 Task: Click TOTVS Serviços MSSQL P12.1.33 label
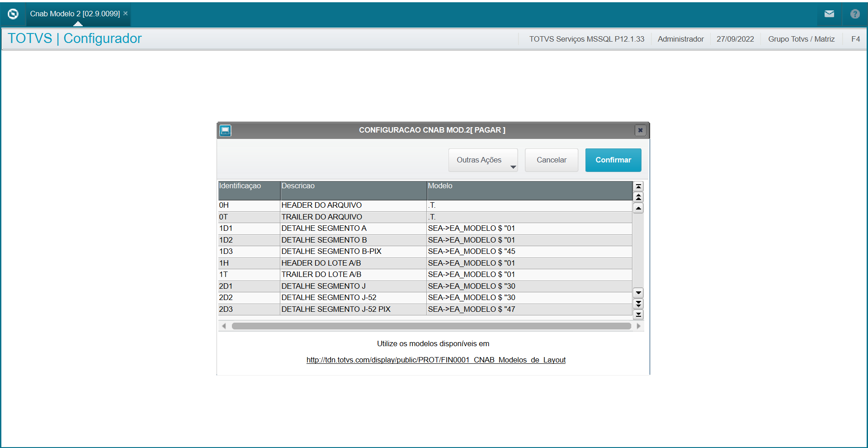click(587, 39)
